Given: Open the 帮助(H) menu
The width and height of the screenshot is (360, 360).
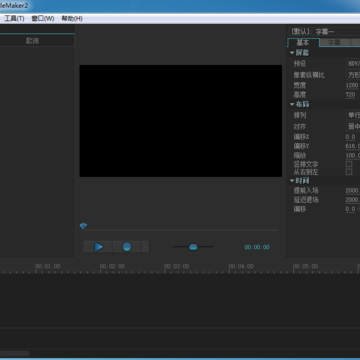Looking at the screenshot, I should click(72, 18).
